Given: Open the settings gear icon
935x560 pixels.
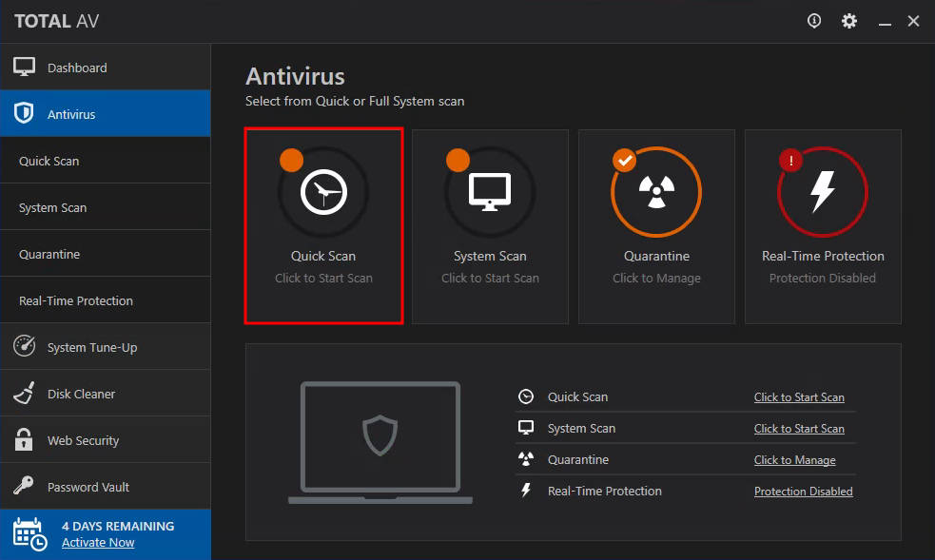Looking at the screenshot, I should tap(849, 22).
